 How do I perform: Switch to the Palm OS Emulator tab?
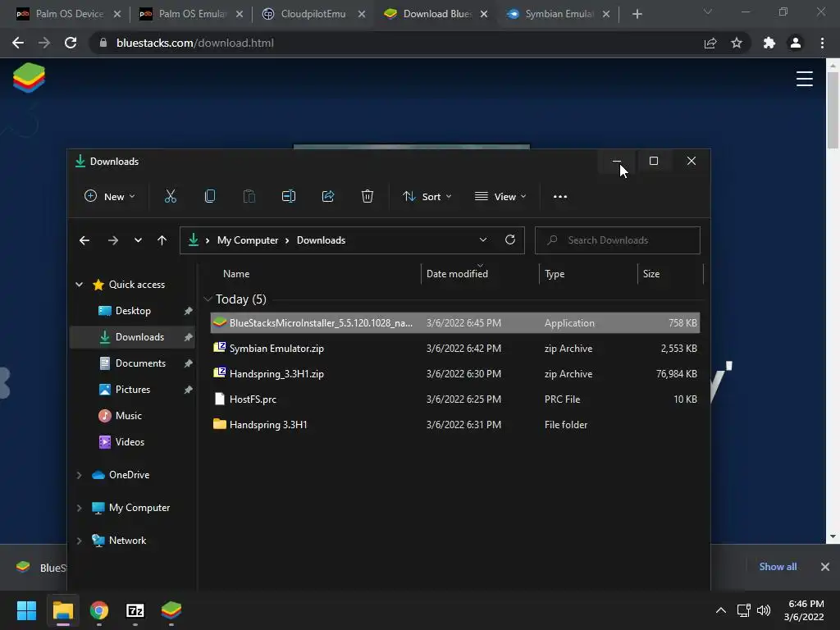coord(191,14)
